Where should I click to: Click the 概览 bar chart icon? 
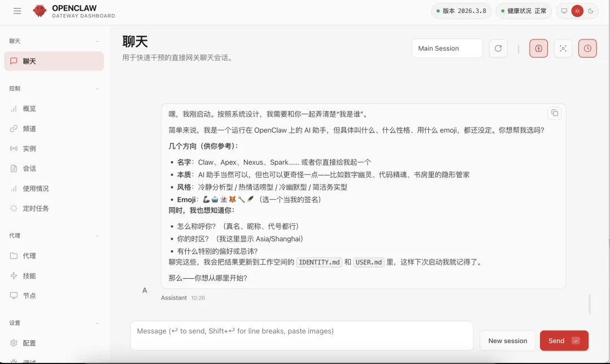tap(14, 108)
